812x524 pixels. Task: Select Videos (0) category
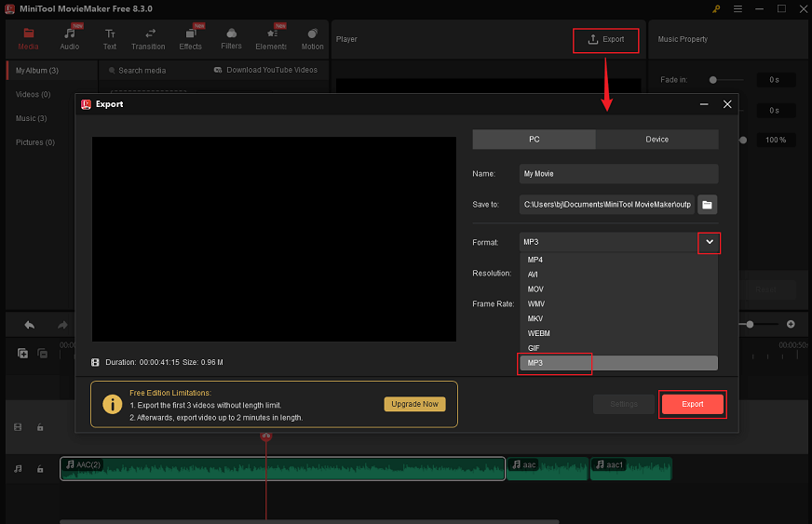tap(34, 94)
